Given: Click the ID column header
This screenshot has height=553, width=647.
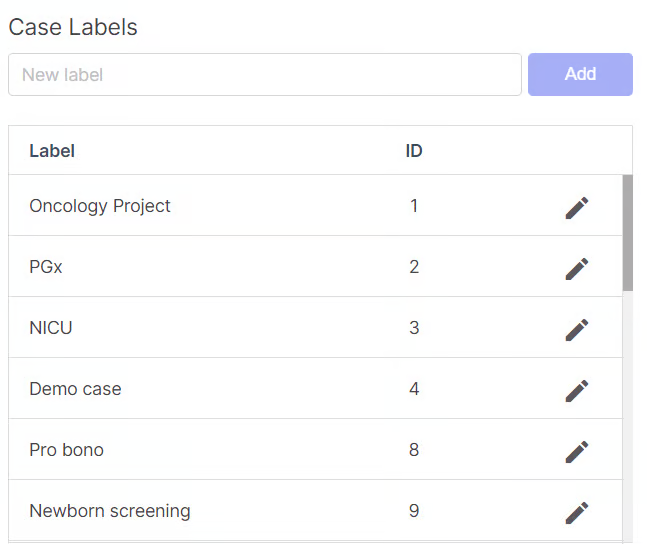Looking at the screenshot, I should pos(414,151).
